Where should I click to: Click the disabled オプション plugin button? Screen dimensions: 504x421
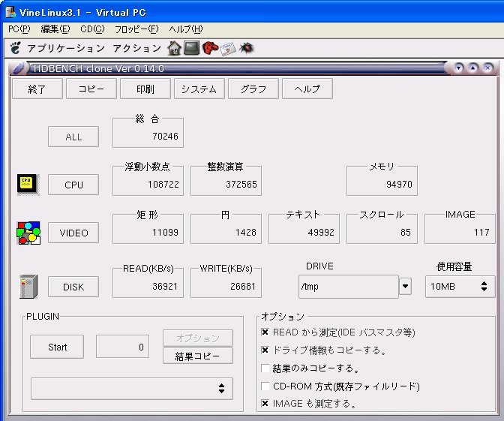point(198,338)
